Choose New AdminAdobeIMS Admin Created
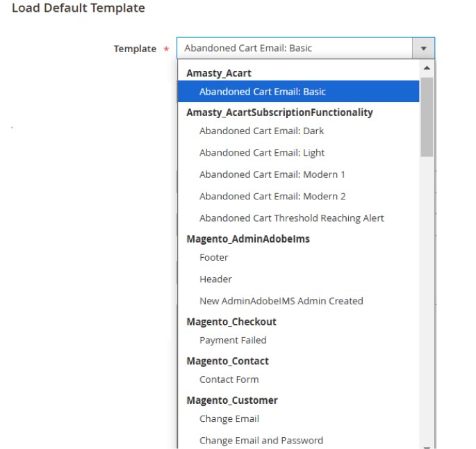Viewport: 476px width, 449px height. click(298, 301)
